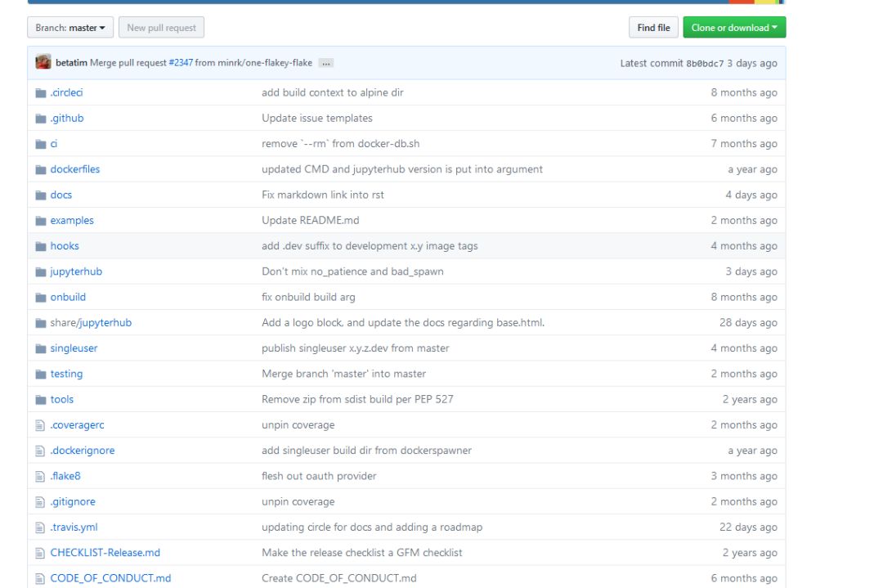Click the file icon beside .gitignore
883x588 pixels.
pyautogui.click(x=40, y=502)
